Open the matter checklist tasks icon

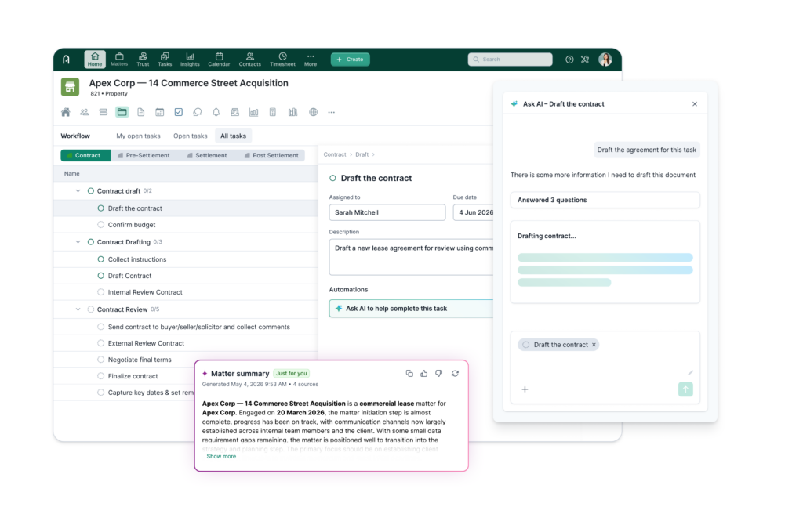(178, 112)
